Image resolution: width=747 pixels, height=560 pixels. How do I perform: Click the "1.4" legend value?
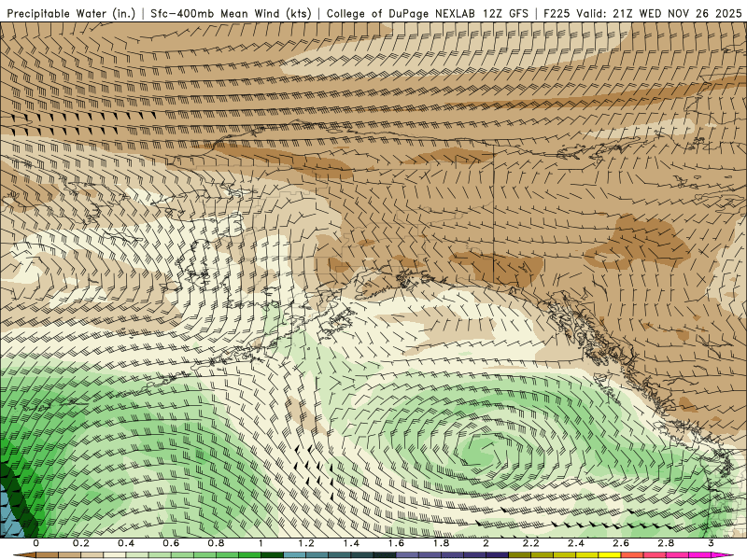351,543
